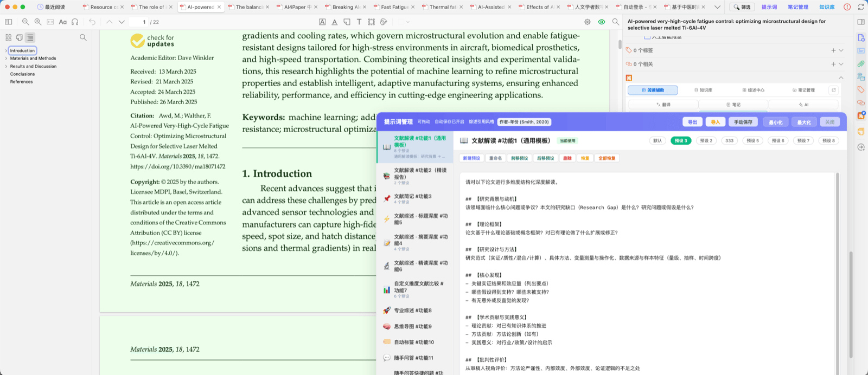Select the underline text annotation tool
This screenshot has width=868, height=375.
point(335,22)
